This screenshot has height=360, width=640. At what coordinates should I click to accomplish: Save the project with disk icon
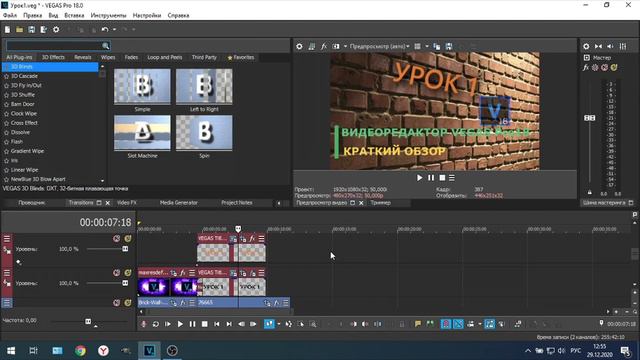pyautogui.click(x=31, y=29)
